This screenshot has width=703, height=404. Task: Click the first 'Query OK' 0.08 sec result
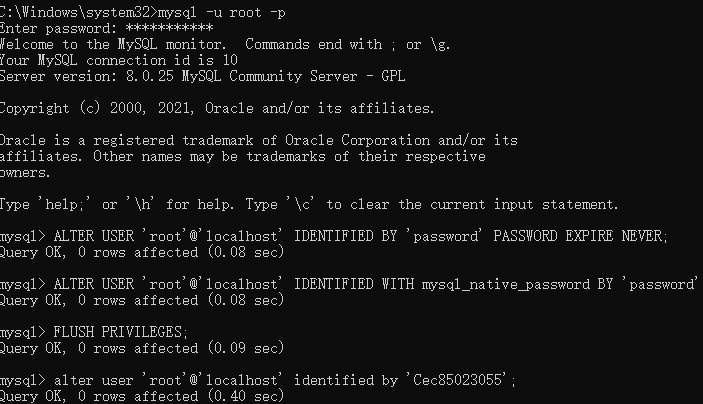[142, 252]
